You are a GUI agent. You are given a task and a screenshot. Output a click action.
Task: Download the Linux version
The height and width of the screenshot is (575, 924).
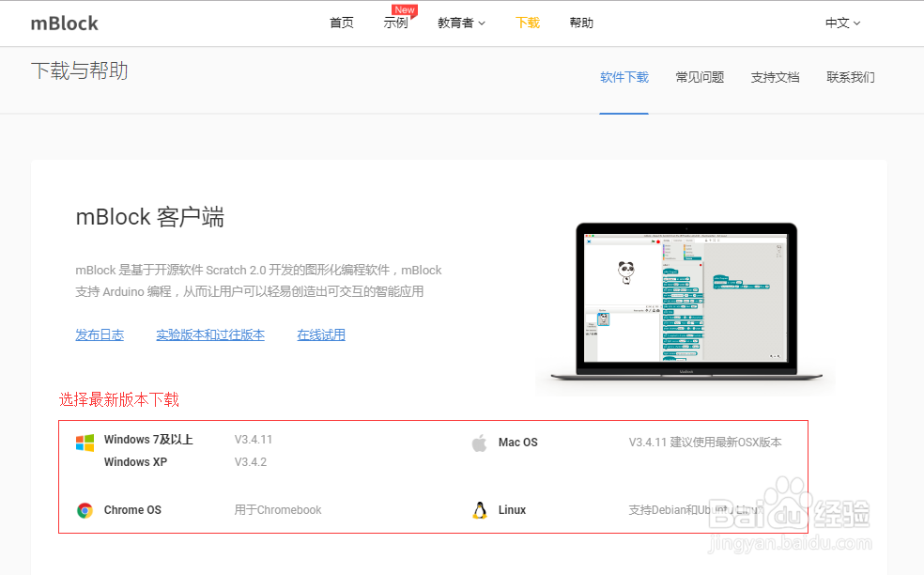pos(512,509)
